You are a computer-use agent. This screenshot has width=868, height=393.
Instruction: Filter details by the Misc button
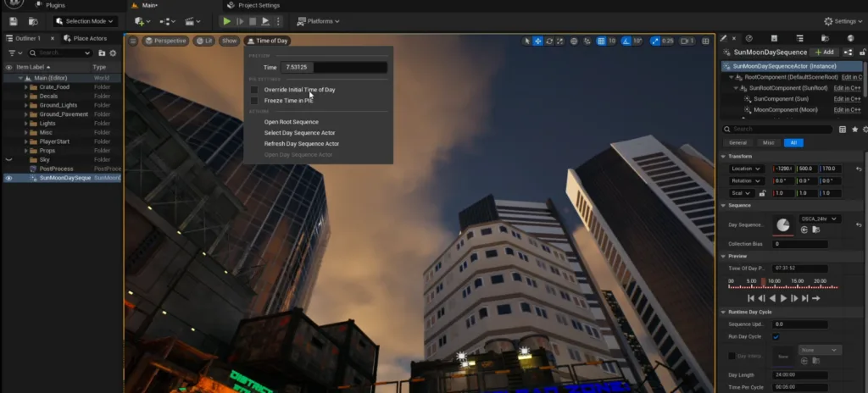point(768,143)
